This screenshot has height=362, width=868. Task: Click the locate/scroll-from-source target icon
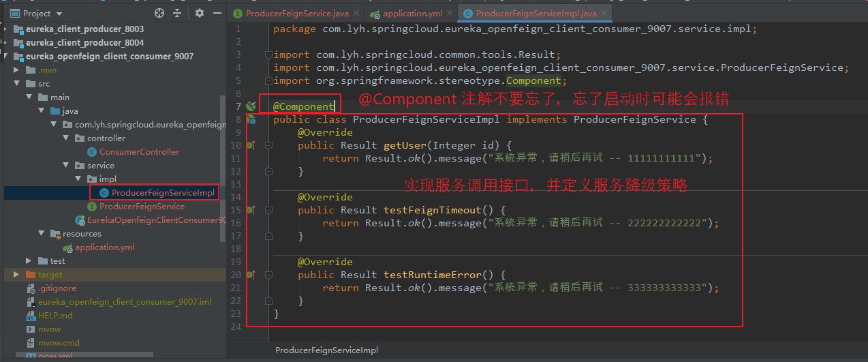pyautogui.click(x=159, y=13)
